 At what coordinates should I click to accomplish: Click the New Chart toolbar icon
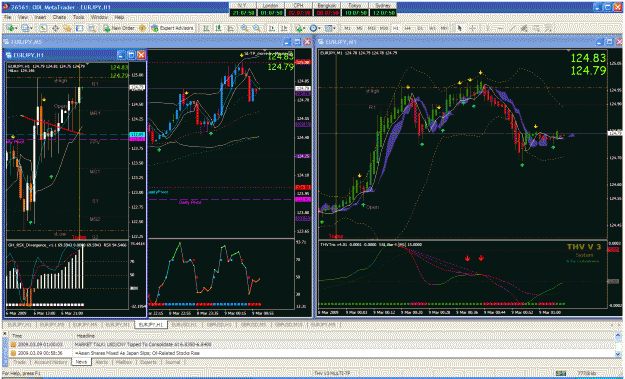coord(10,28)
